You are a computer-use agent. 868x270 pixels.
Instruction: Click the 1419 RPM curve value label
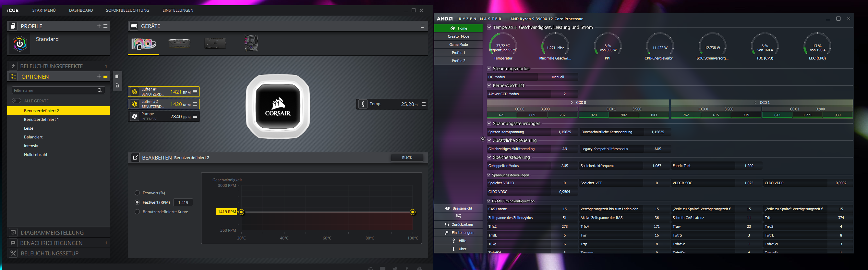(227, 212)
